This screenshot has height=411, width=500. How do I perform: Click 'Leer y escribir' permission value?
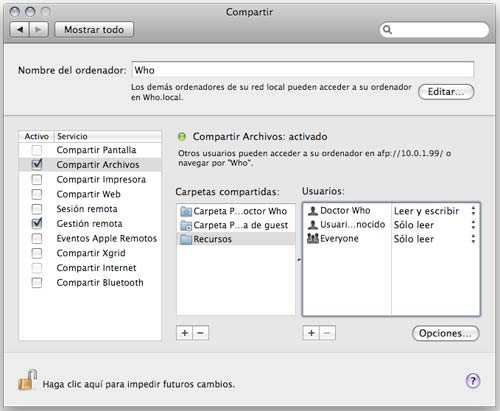[426, 211]
